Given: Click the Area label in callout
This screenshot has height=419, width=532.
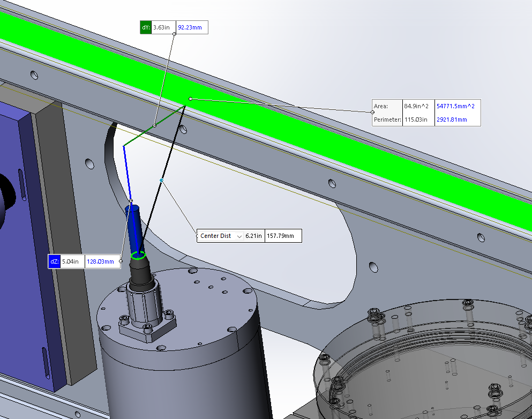Looking at the screenshot, I should 381,106.
